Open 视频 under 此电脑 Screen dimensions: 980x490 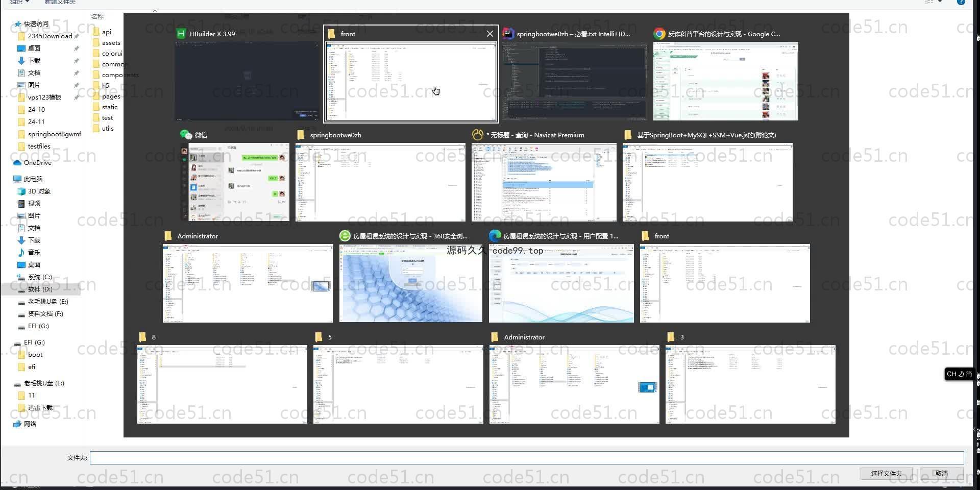(x=34, y=203)
